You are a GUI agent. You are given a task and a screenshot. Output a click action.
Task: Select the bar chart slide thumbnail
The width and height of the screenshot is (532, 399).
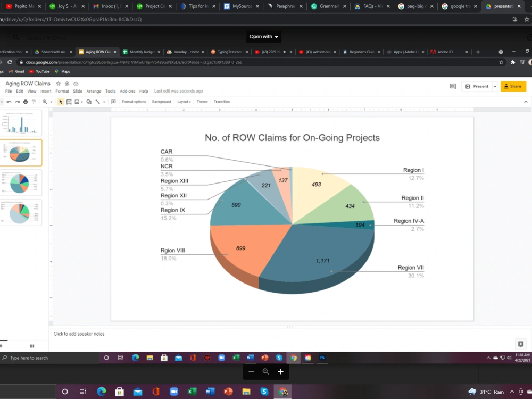coord(21,123)
